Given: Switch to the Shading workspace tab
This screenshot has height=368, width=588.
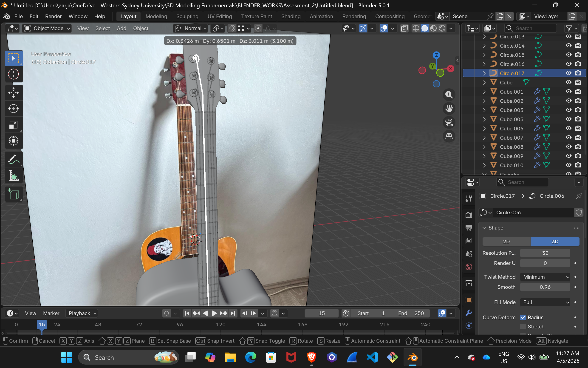Looking at the screenshot, I should 291,16.
